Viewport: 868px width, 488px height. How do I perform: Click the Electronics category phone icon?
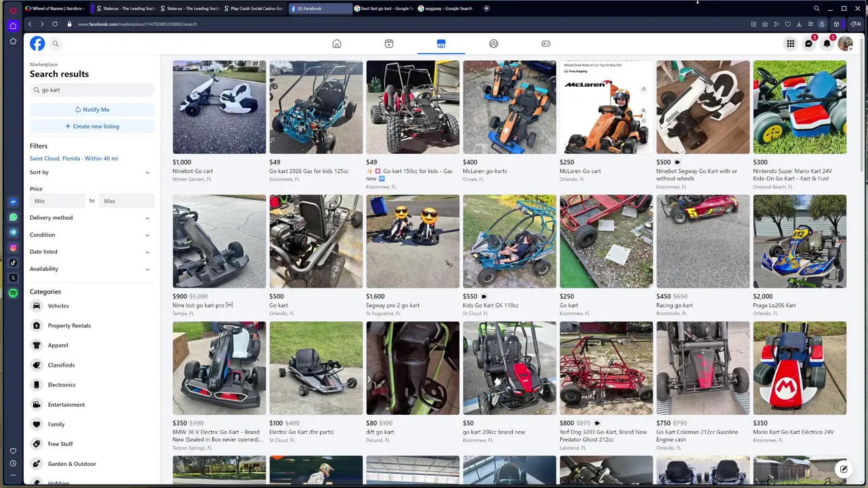point(37,385)
